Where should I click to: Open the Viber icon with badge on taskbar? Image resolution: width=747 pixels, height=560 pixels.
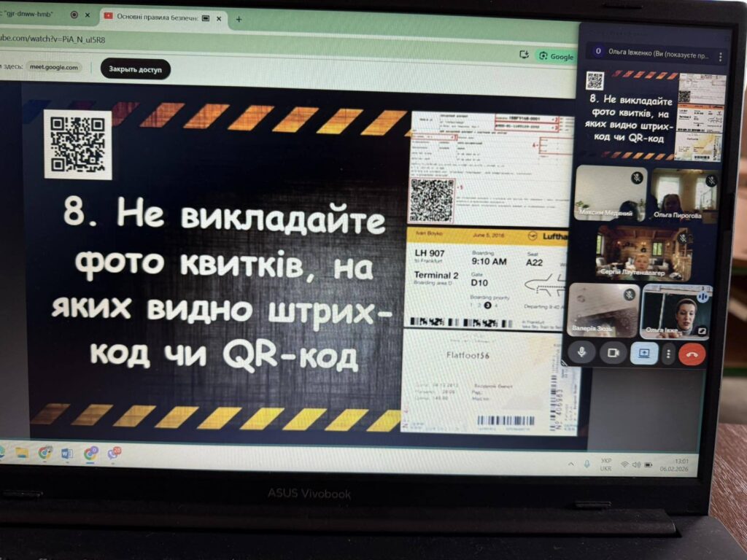(x=114, y=454)
